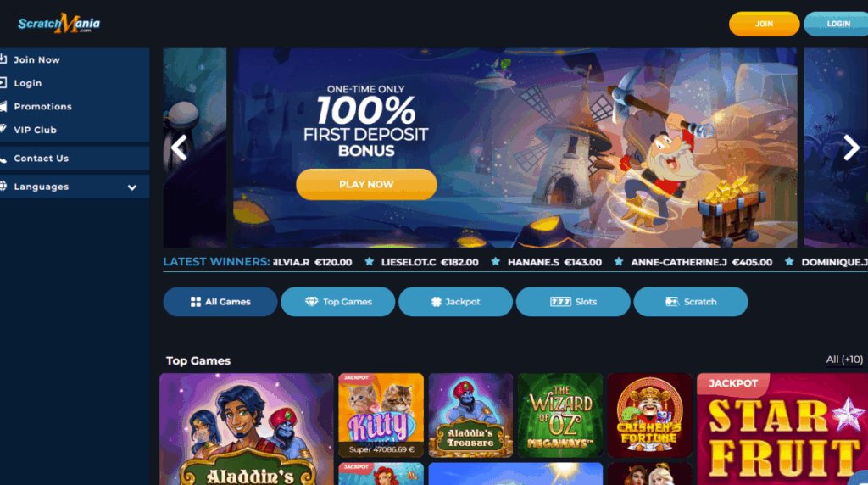Click the megaphone icon beside Promotions

pyautogui.click(x=3, y=106)
